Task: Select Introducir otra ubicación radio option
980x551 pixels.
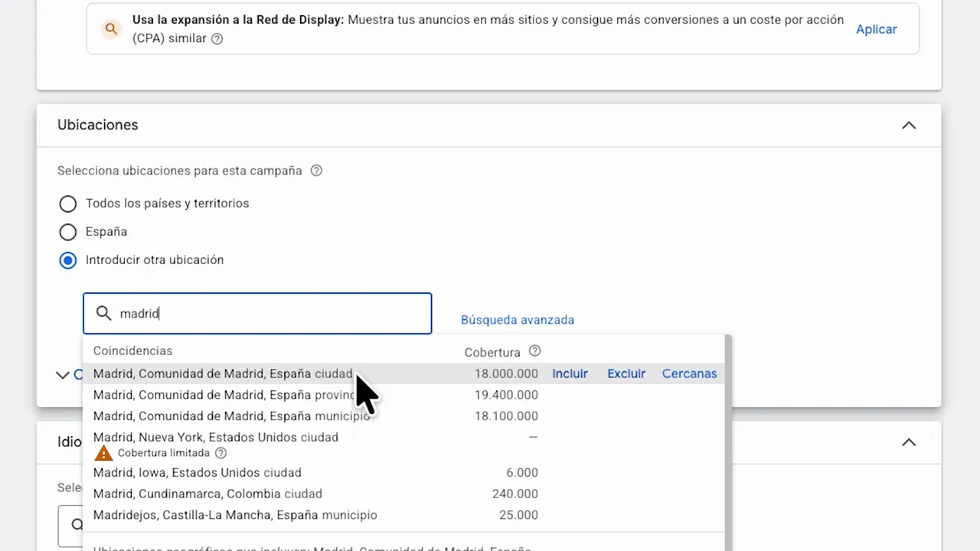Action: 68,260
